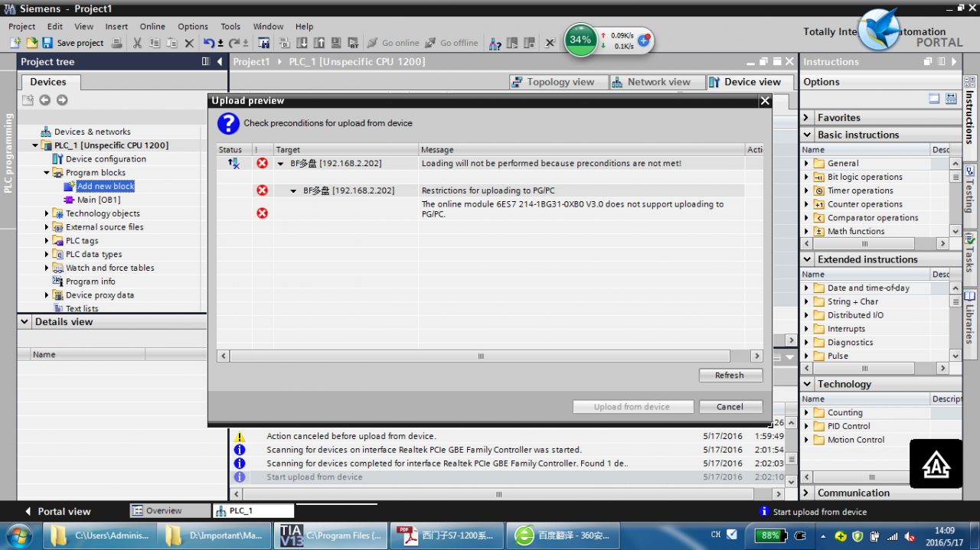Close the Upload preview dialog
The width and height of the screenshot is (980, 550).
[764, 101]
